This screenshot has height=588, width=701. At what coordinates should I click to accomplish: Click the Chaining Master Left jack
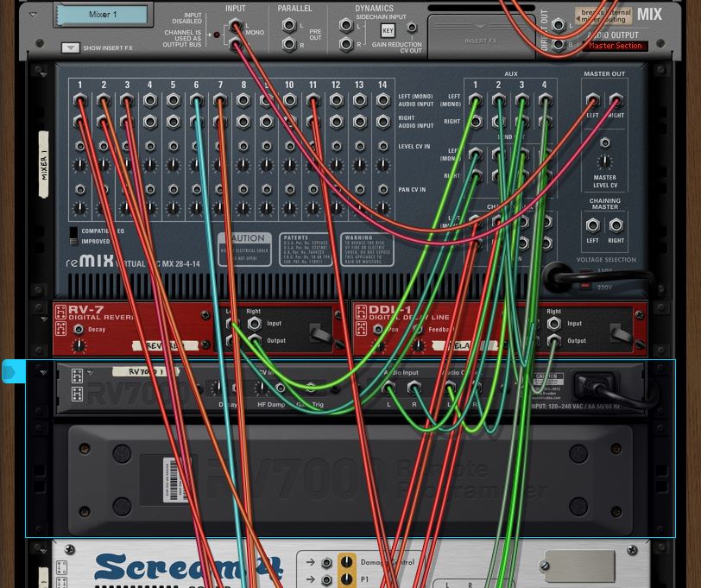point(593,224)
